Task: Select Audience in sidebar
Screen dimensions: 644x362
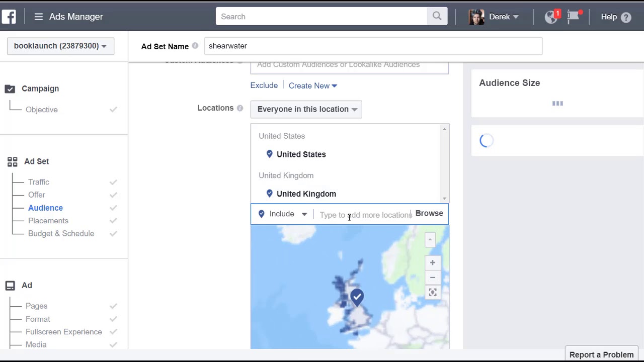Action: 45,208
